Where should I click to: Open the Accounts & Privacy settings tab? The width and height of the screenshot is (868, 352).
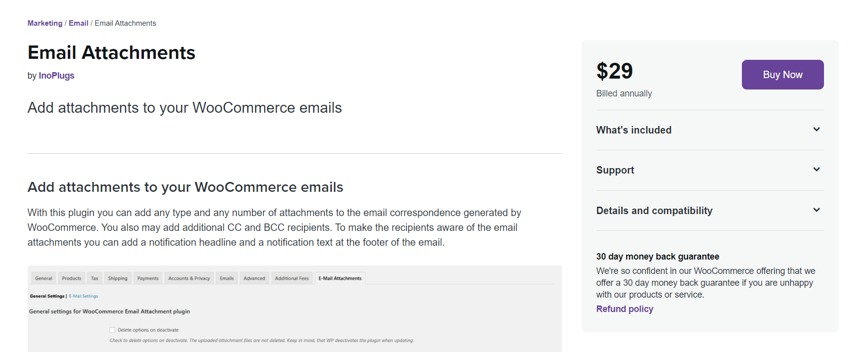tap(189, 278)
